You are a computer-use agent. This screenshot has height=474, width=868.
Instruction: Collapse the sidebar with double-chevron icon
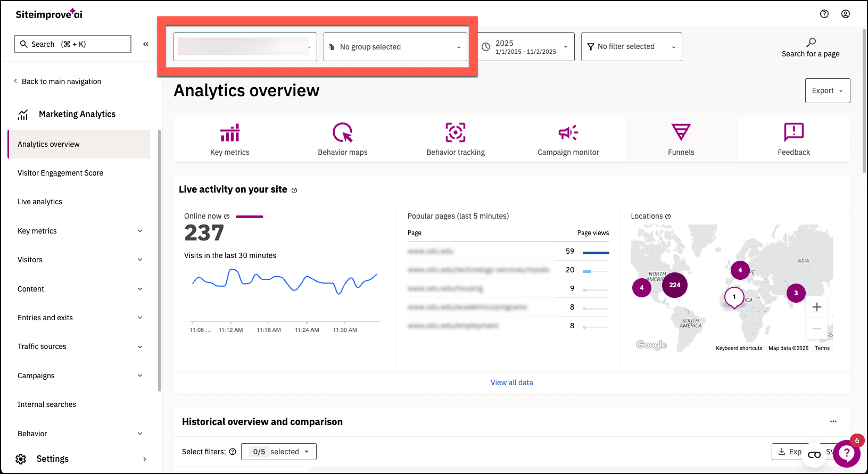point(146,44)
